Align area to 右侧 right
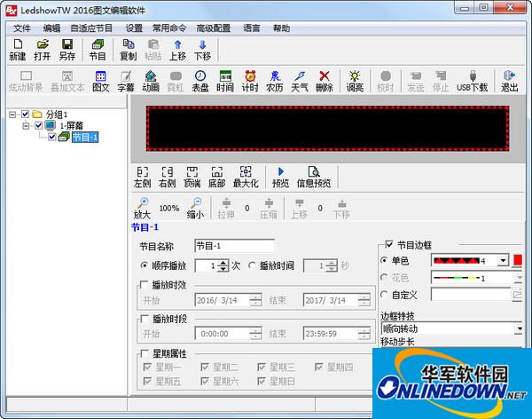 tap(168, 177)
